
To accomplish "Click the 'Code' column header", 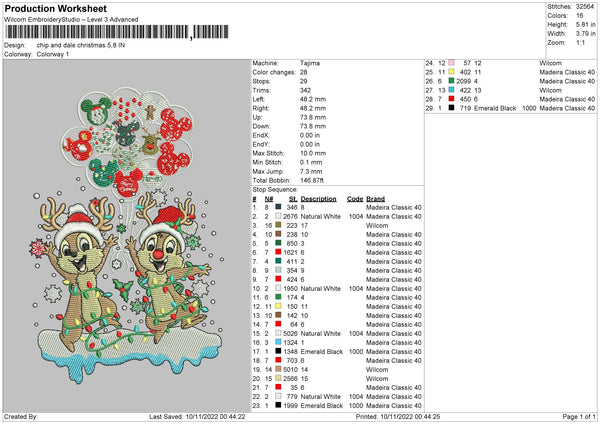I will tap(355, 199).
